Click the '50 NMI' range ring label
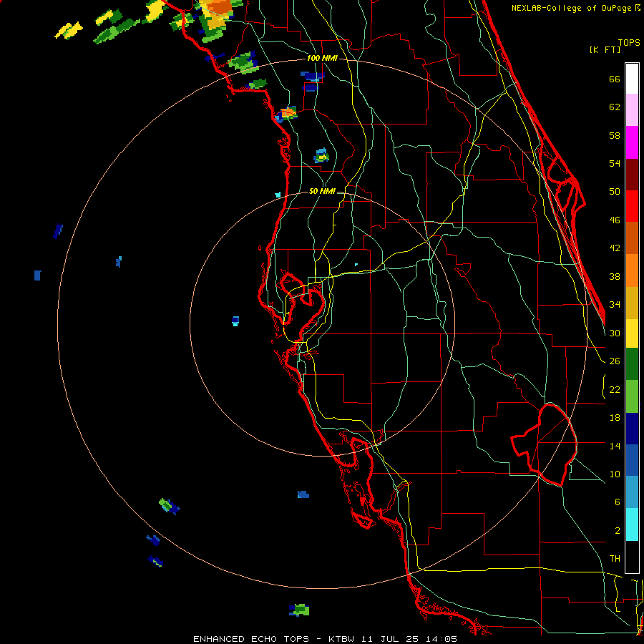644x644 pixels. (322, 191)
